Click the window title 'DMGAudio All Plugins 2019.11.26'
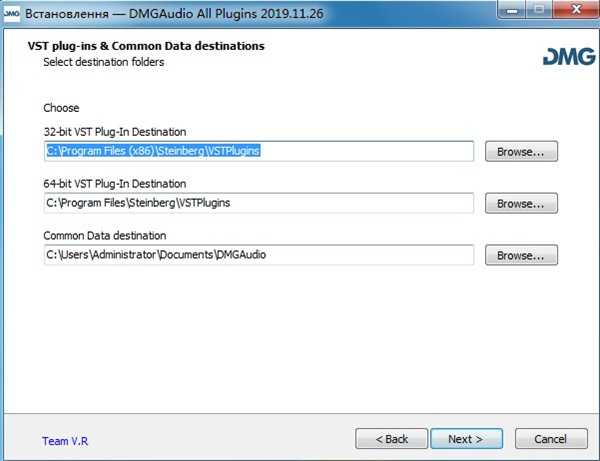 [226, 14]
